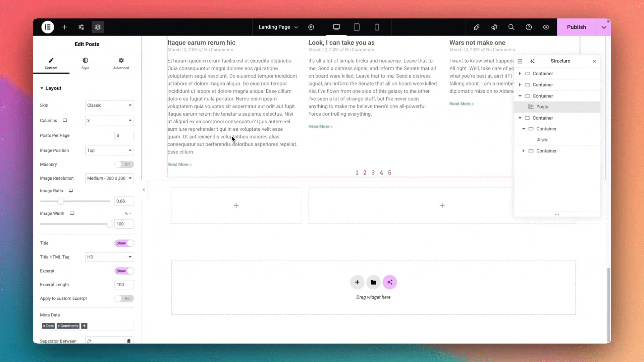Click the Posts Per Page field
This screenshot has height=362, width=644.
124,135
